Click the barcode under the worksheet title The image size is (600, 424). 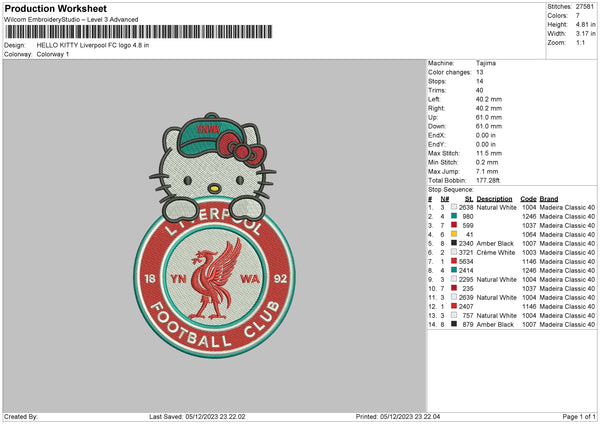[x=139, y=32]
